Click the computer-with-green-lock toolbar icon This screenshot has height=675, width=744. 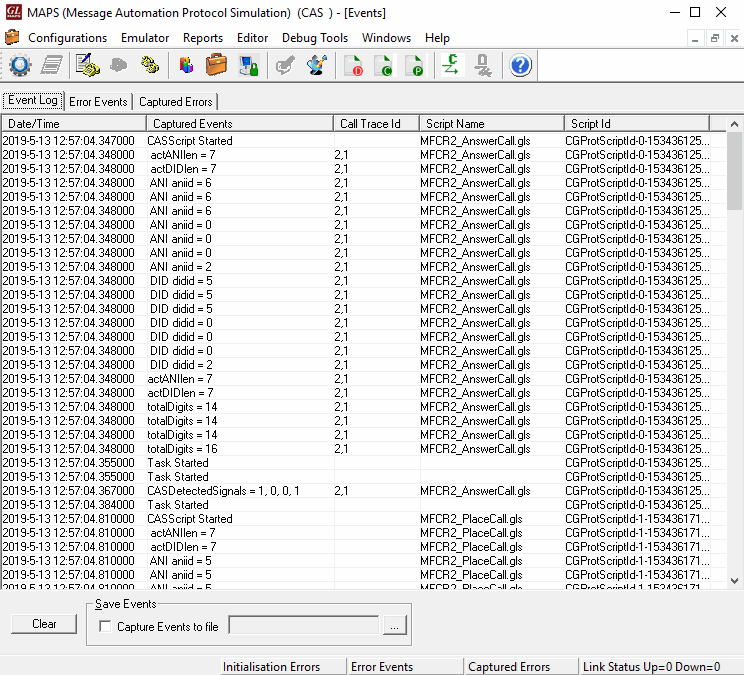[x=249, y=65]
